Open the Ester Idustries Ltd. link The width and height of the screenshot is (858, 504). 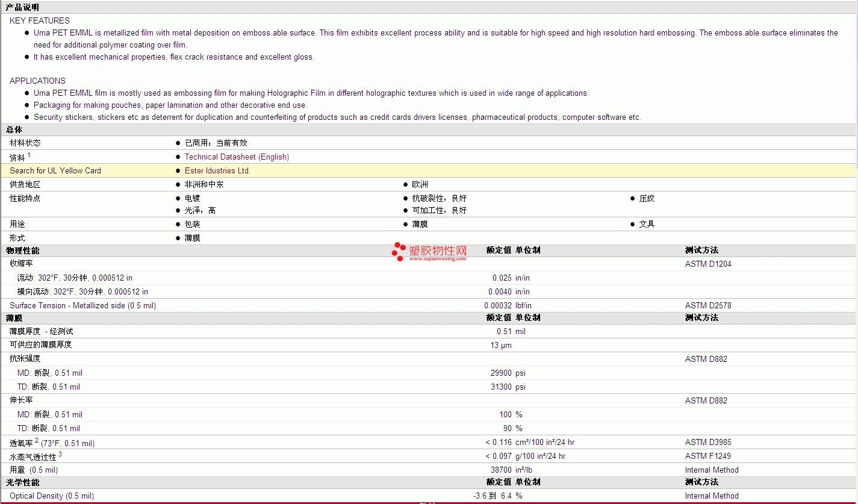pyautogui.click(x=217, y=171)
